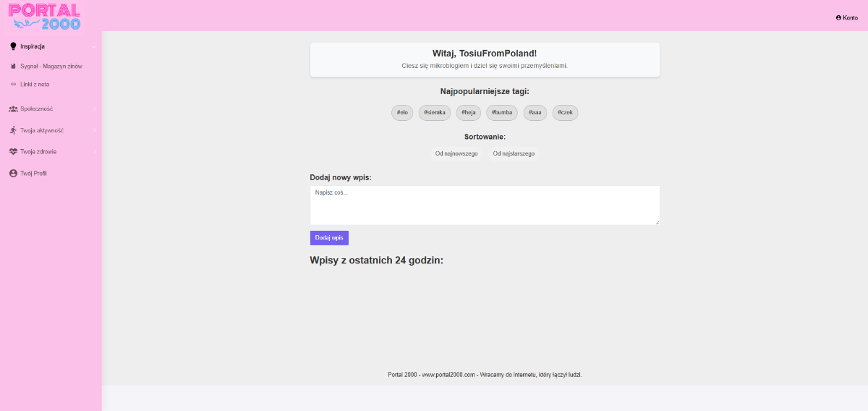This screenshot has width=868, height=411.
Task: Select the #bumba tag chip
Action: 502,113
